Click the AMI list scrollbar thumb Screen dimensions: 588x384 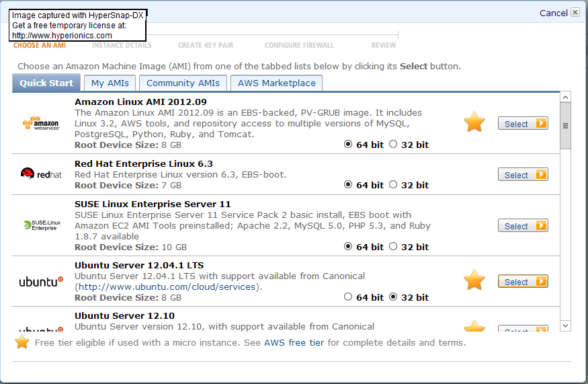click(x=566, y=126)
